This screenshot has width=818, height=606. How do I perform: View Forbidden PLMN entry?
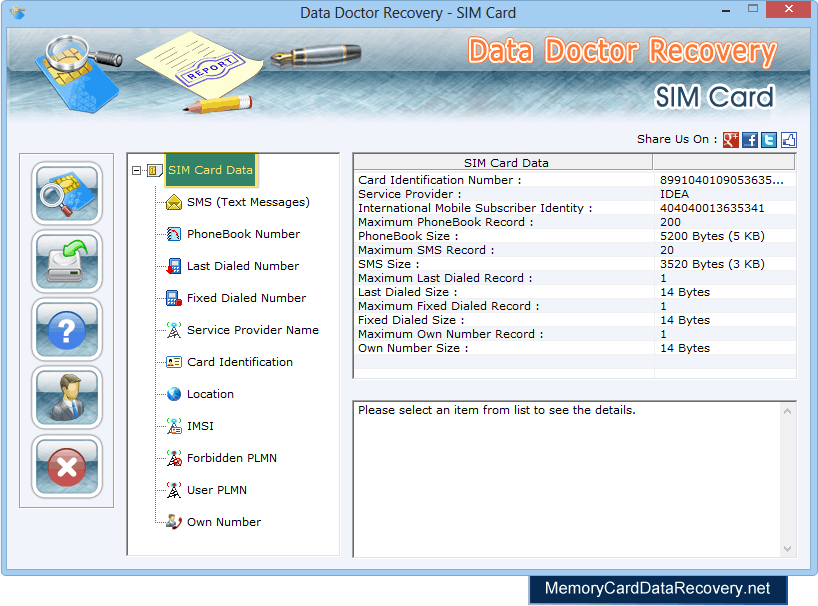(232, 458)
